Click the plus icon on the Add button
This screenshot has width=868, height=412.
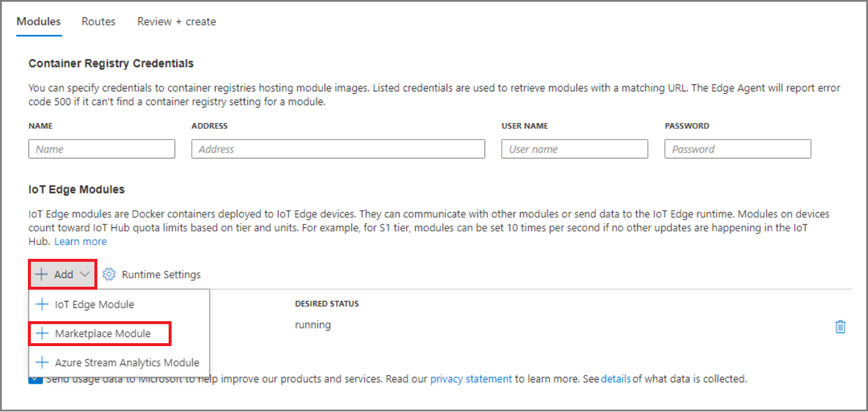40,274
